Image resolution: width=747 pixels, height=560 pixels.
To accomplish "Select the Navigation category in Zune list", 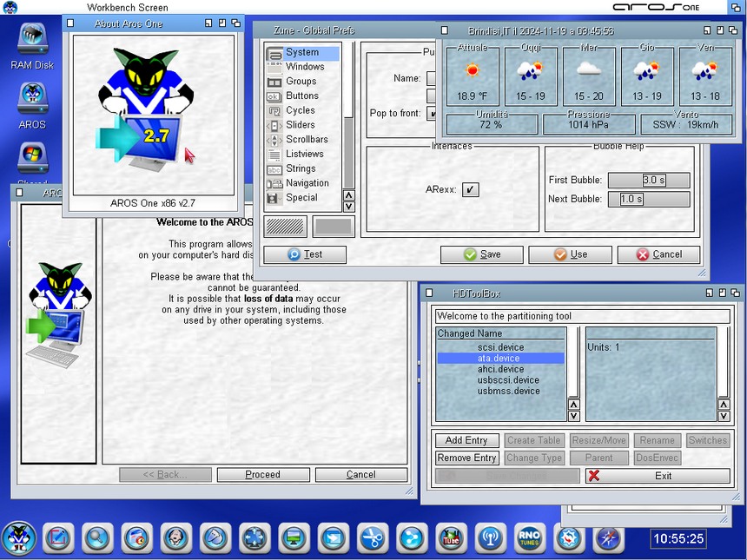I will (302, 183).
